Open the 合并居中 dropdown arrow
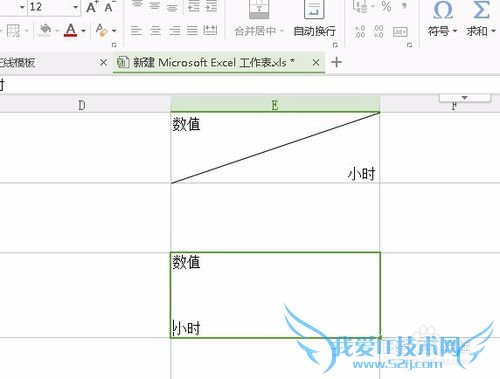This screenshot has height=379, width=500. point(282,31)
